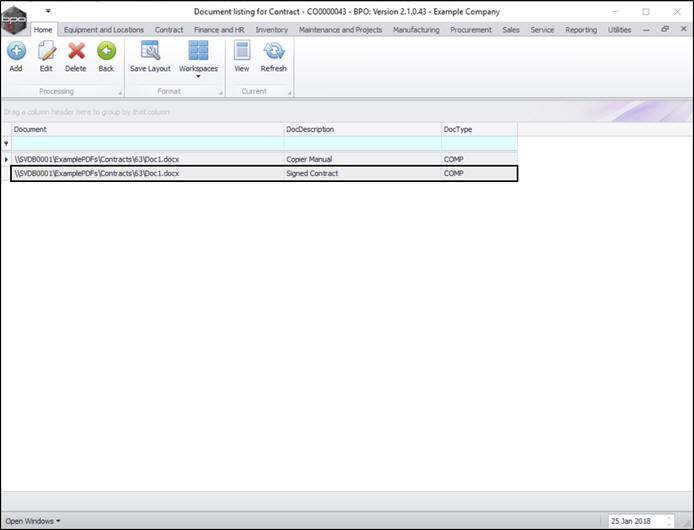Open the Procurement tab
This screenshot has width=694, height=530.
click(471, 30)
